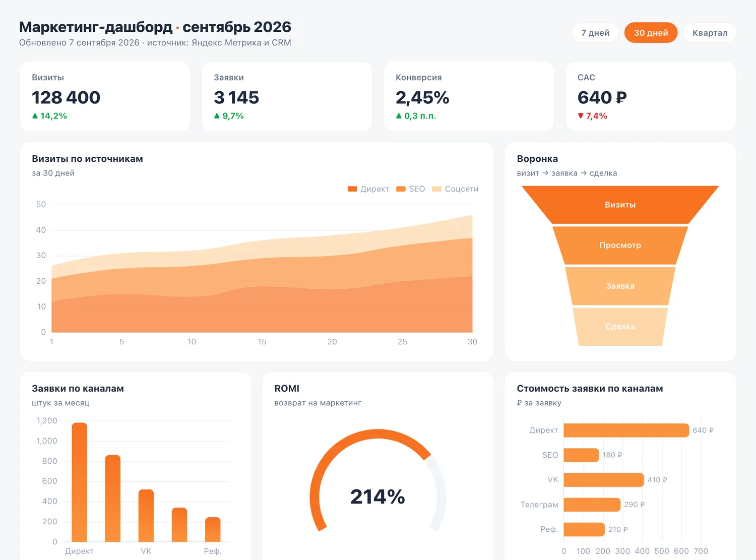Toggle SEO legend swatch in visits chart
This screenshot has height=560, width=756.
pos(401,189)
